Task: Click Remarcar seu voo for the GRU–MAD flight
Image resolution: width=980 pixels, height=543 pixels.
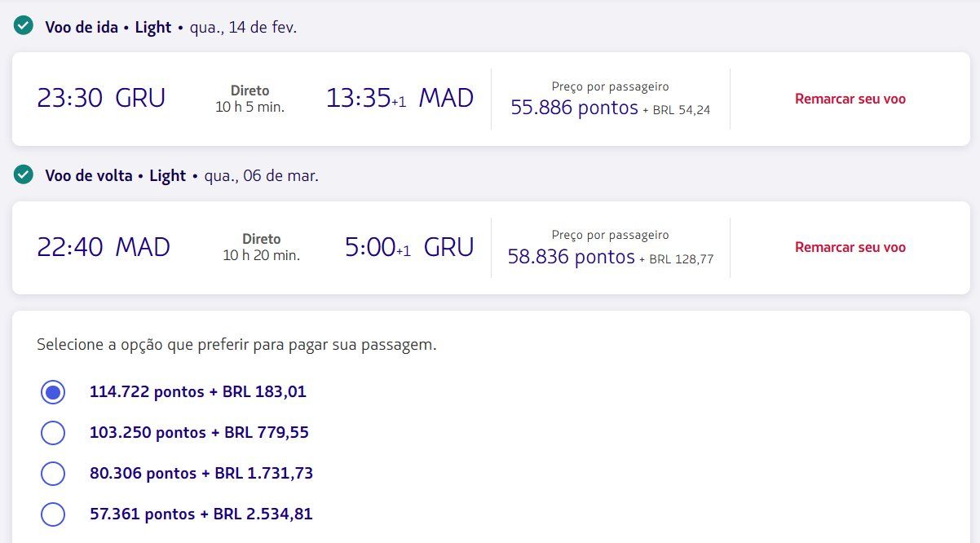Action: pos(850,99)
